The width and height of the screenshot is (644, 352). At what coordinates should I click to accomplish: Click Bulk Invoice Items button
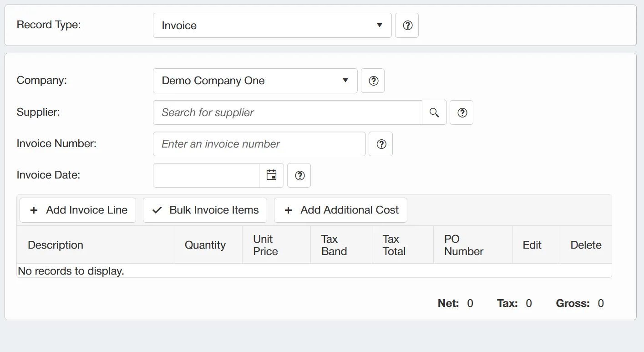point(205,210)
